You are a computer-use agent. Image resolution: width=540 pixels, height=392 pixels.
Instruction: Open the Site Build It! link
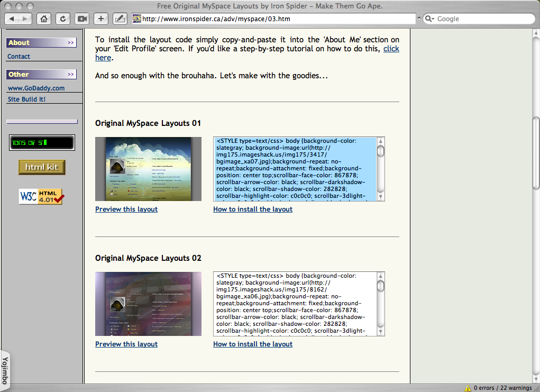[26, 99]
